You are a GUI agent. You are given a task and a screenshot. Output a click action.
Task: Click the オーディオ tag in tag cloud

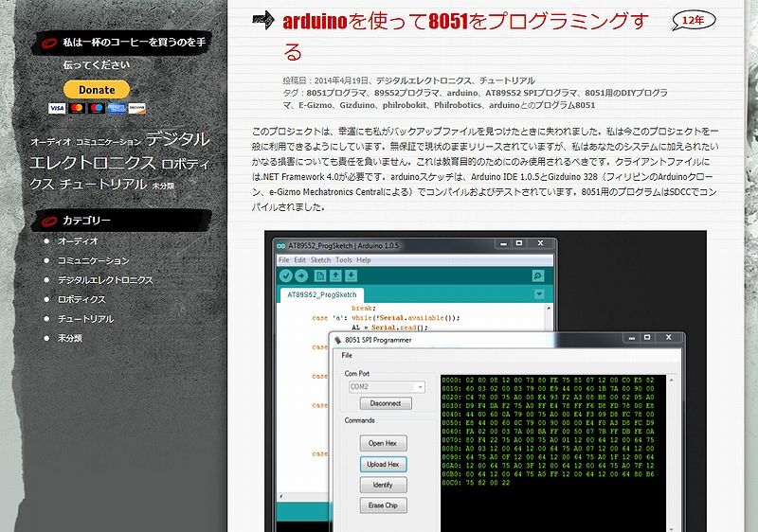coord(51,142)
